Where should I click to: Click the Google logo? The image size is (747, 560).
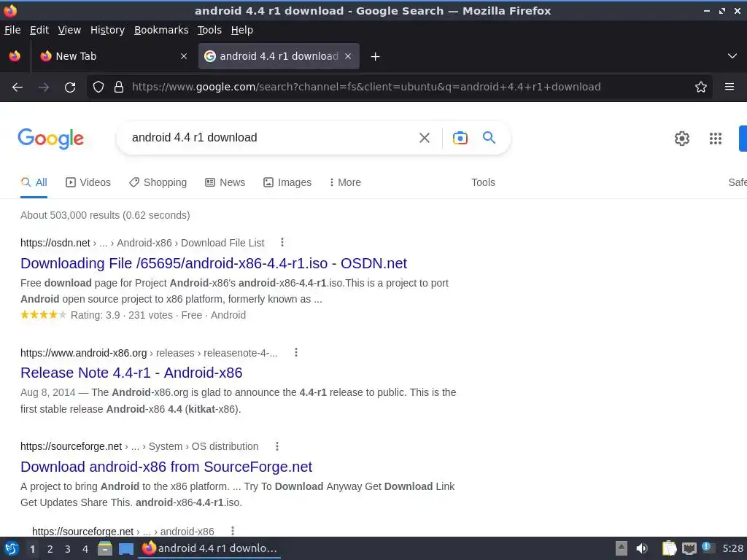[x=50, y=139]
